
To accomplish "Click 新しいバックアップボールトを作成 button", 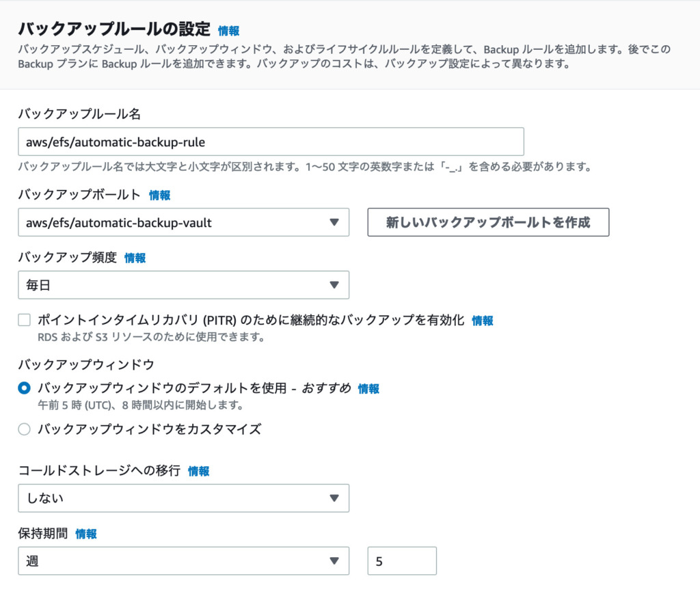I will point(488,222).
